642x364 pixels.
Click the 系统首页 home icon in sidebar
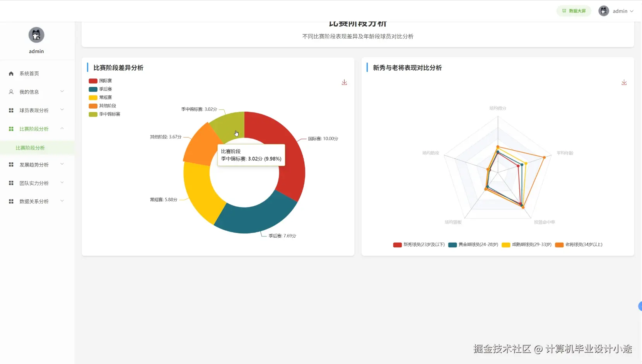11,73
